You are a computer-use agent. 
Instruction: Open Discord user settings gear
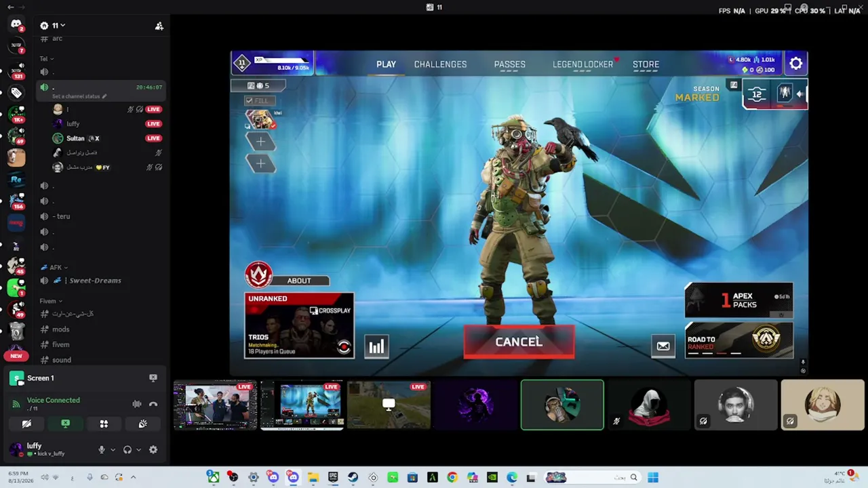click(153, 449)
